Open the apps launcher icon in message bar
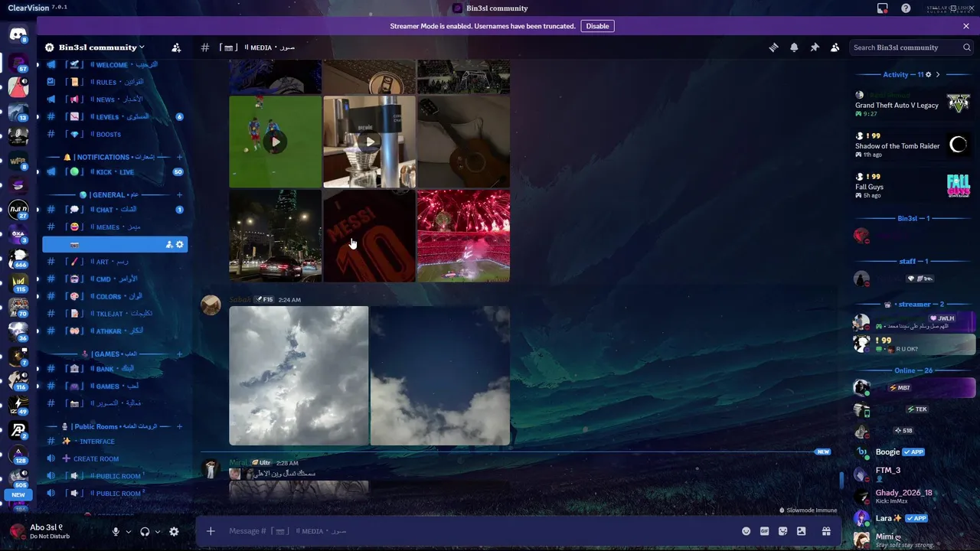 [x=801, y=531]
